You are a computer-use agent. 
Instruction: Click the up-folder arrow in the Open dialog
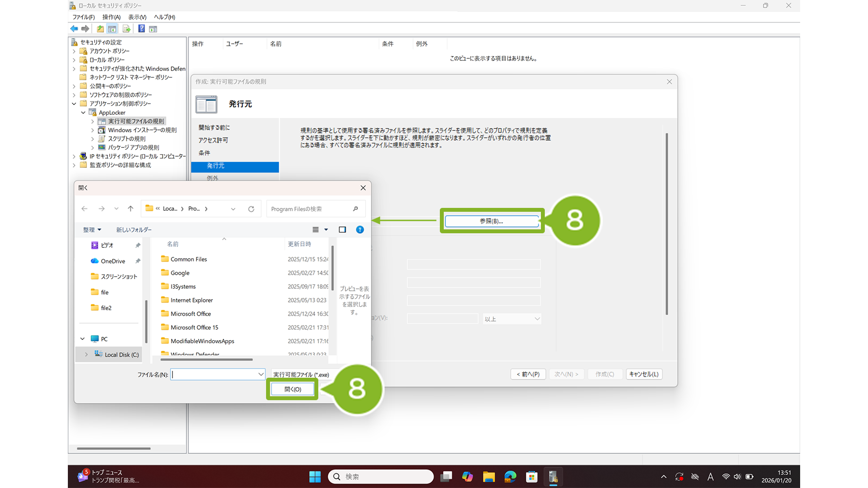coord(130,209)
